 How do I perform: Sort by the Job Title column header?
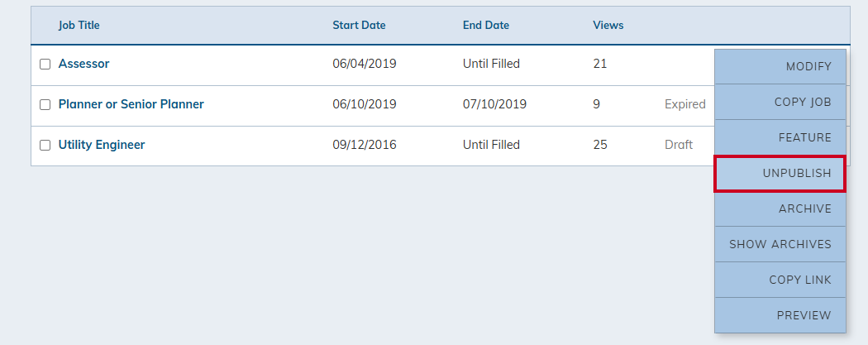click(x=79, y=25)
